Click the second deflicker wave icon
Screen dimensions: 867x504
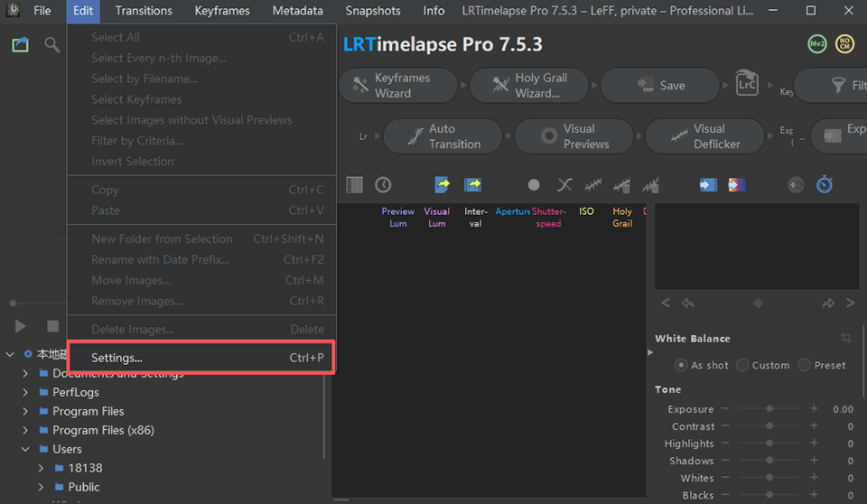[x=622, y=185]
